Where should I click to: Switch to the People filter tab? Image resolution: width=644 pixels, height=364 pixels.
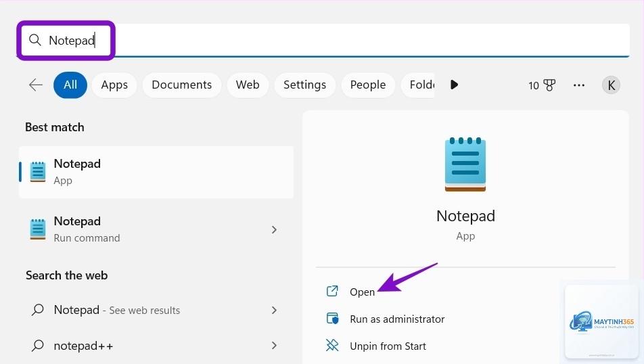(367, 85)
